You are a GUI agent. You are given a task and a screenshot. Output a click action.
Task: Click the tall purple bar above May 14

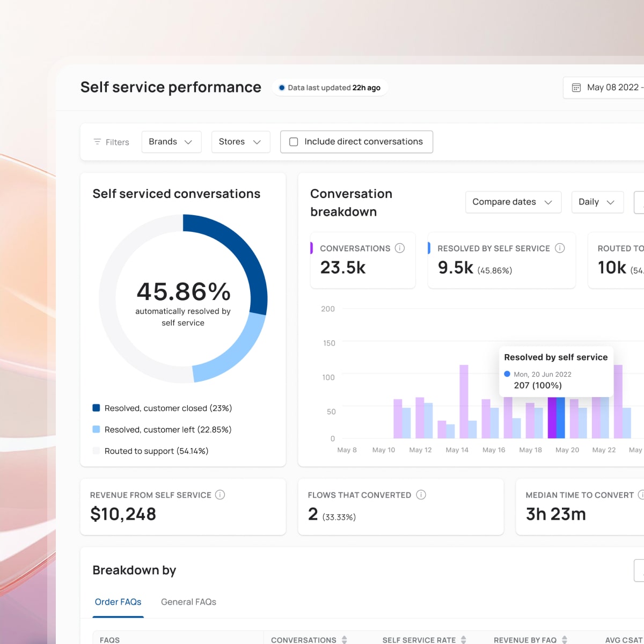[464, 401]
